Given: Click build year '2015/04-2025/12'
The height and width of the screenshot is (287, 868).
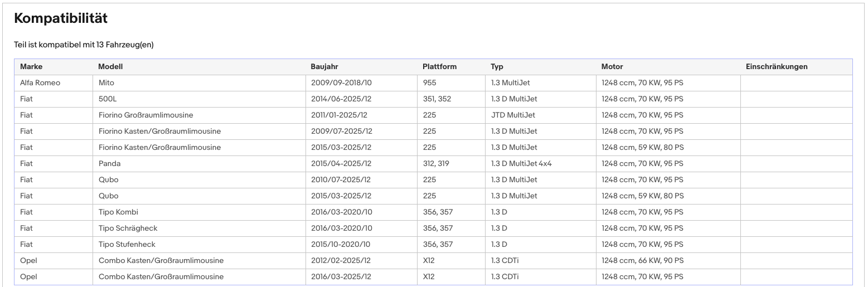Looking at the screenshot, I should [x=341, y=163].
